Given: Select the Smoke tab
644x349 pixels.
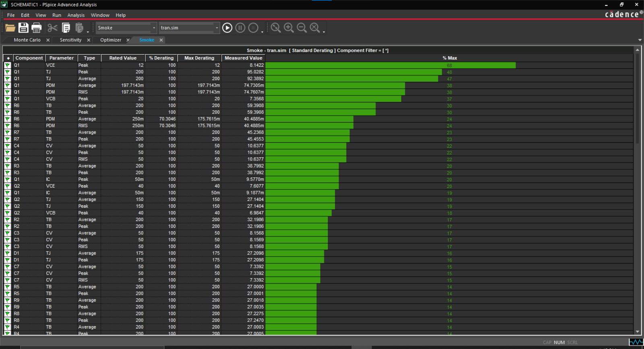Looking at the screenshot, I should click(x=147, y=40).
